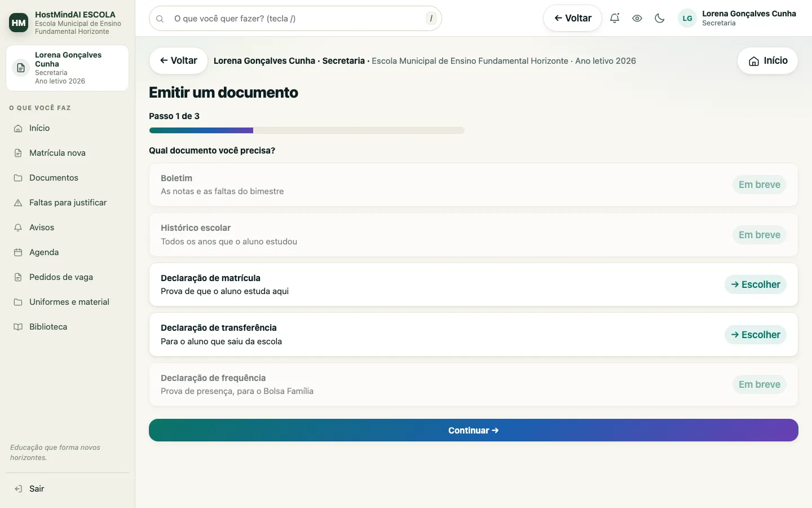Open Uniformes e material

pos(68,302)
